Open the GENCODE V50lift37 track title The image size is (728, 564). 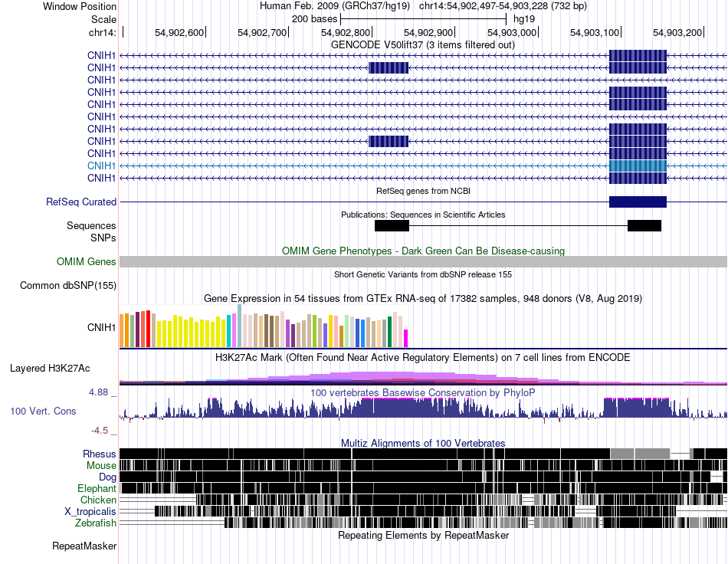422,45
